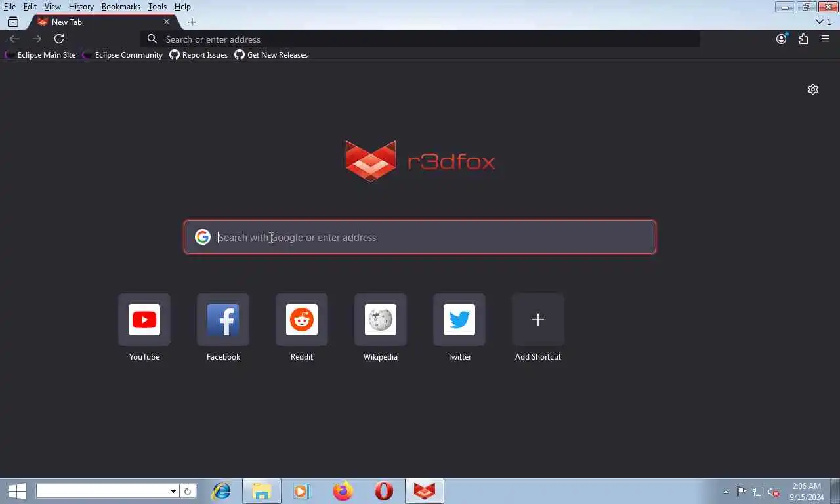Screen dimensions: 840x504
Task: Open the hamburger application menu
Action: pos(826,39)
